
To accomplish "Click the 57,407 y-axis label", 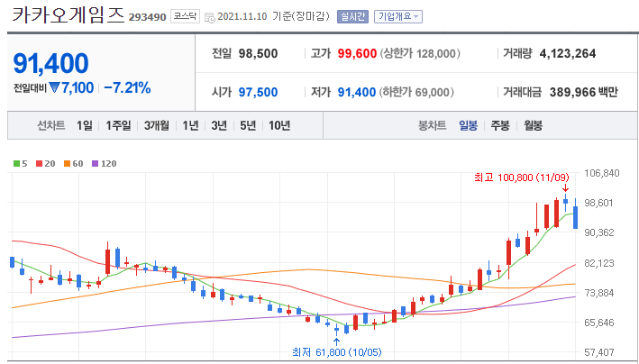I will (598, 352).
